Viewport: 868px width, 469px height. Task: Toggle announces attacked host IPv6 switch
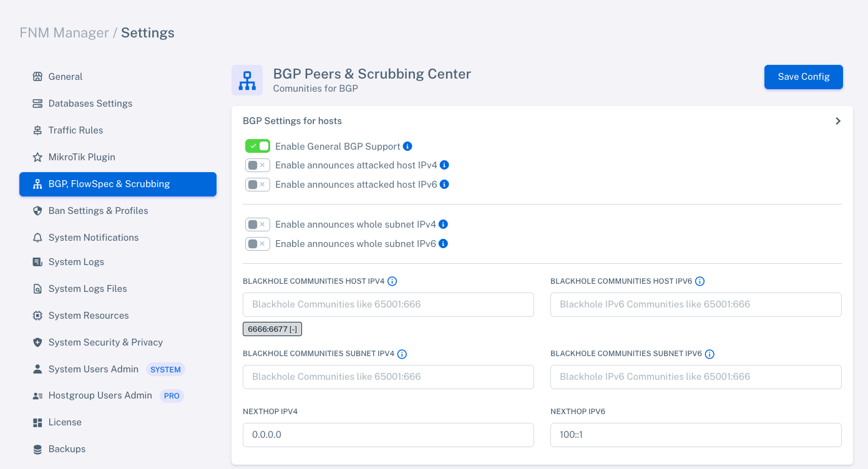click(x=257, y=185)
